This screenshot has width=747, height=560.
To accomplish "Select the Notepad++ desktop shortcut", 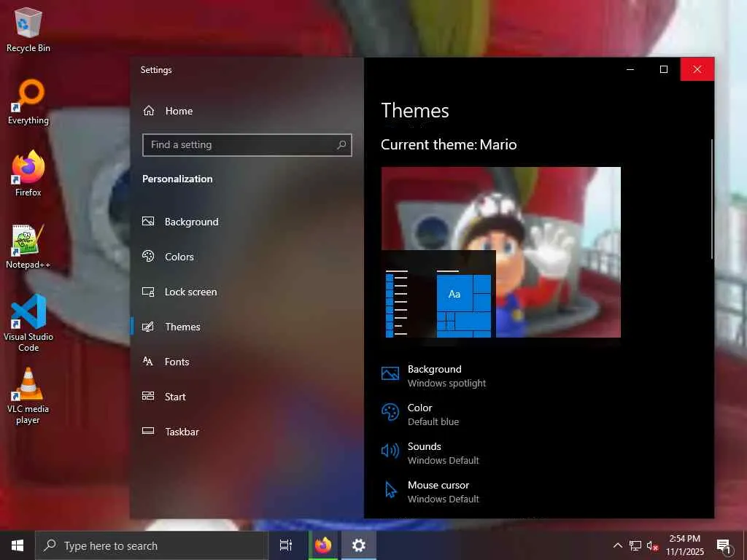I will (x=28, y=246).
